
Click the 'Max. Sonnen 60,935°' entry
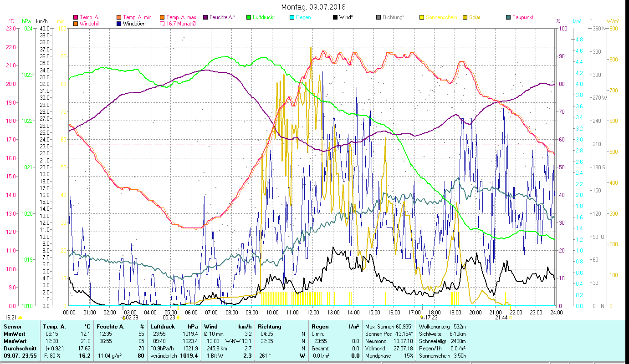point(389,327)
